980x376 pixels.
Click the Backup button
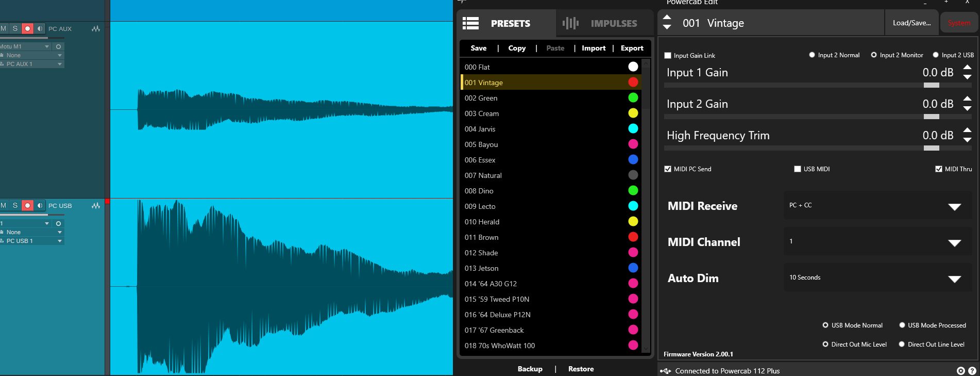530,369
